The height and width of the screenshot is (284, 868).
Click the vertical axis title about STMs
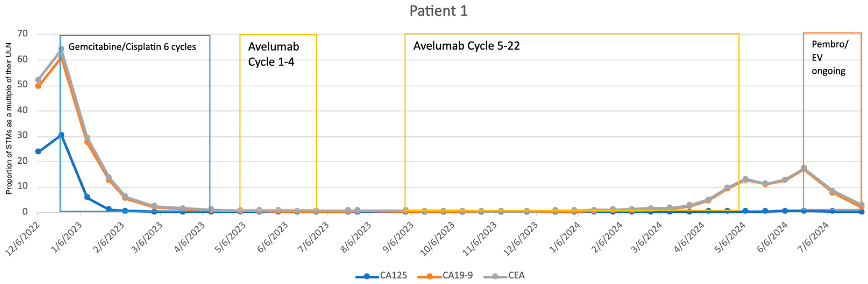(9, 118)
